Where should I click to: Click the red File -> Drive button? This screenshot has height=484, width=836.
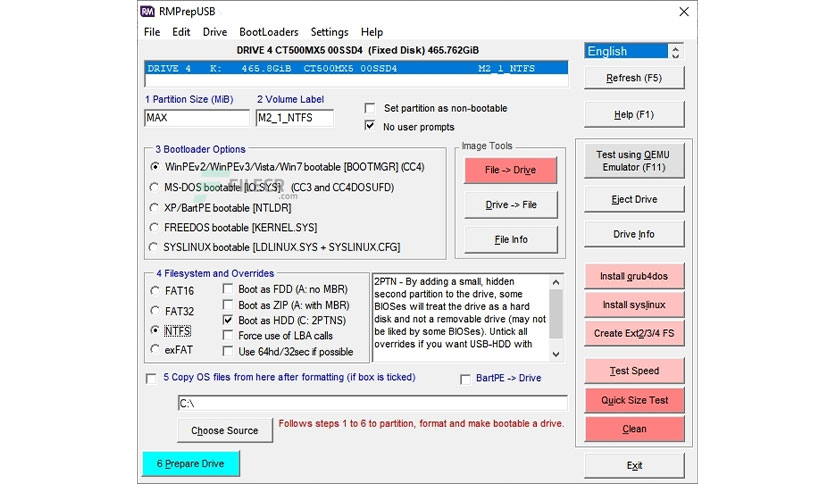click(x=510, y=170)
